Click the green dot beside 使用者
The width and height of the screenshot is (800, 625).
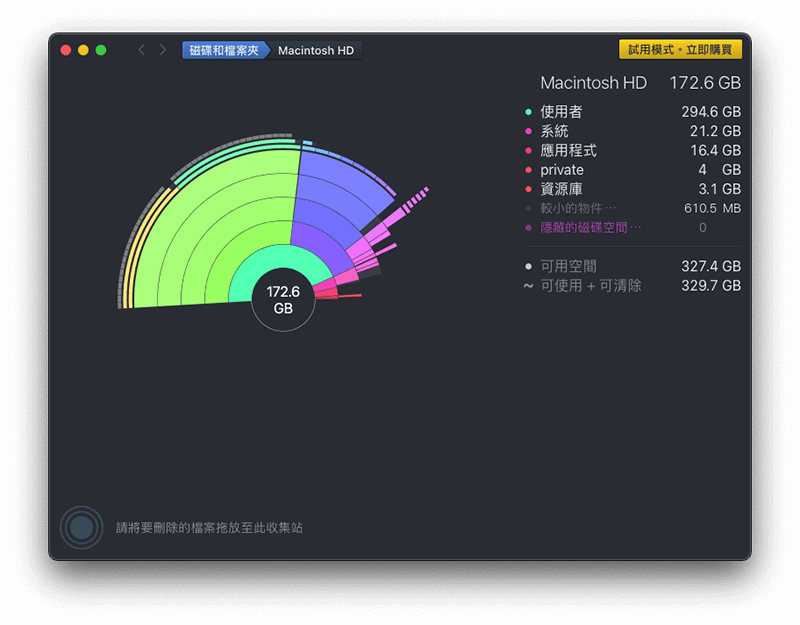pos(529,112)
